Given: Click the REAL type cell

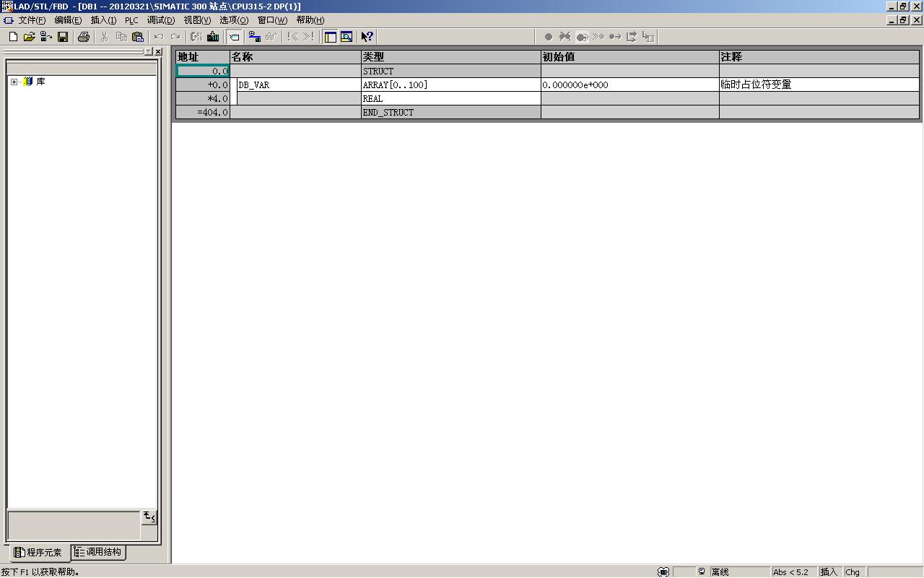Looking at the screenshot, I should (x=451, y=98).
